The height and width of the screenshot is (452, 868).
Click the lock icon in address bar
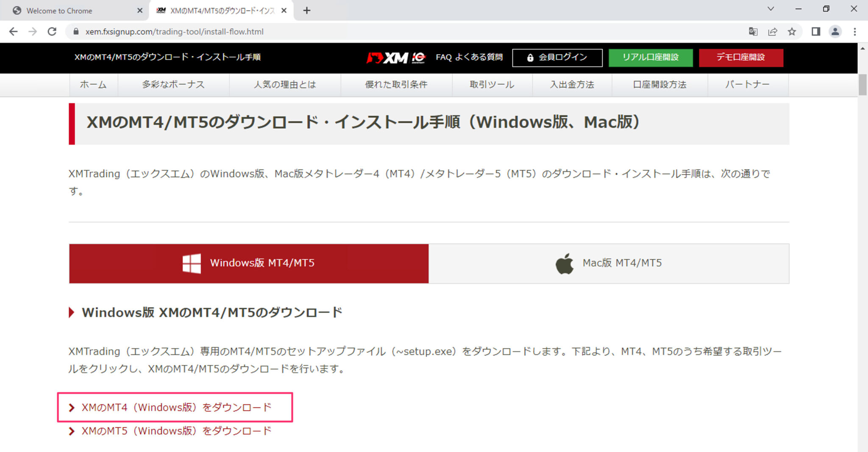pos(76,32)
